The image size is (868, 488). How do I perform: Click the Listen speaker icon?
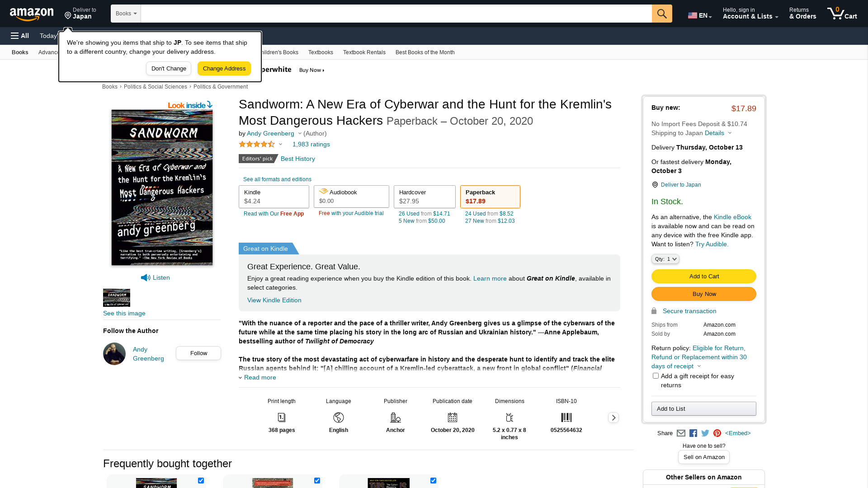click(146, 278)
